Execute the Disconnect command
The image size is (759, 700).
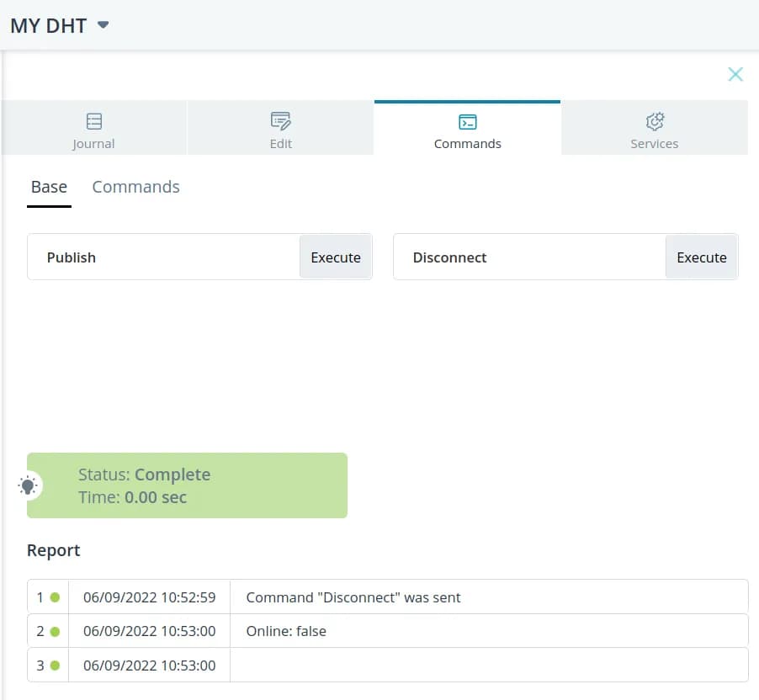tap(701, 257)
